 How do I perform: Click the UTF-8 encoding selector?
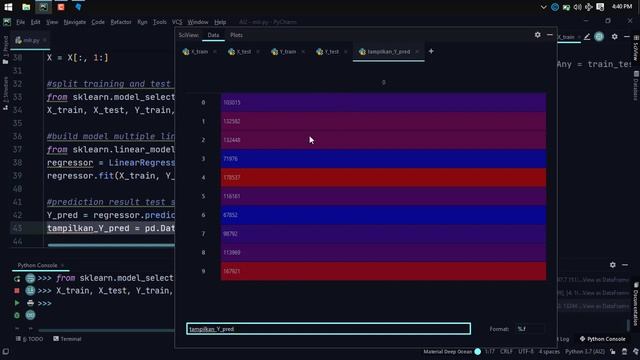526,351
